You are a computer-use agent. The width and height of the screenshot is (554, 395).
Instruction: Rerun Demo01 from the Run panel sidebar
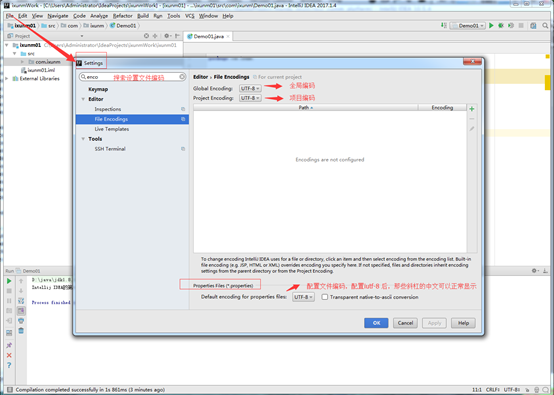(x=9, y=281)
